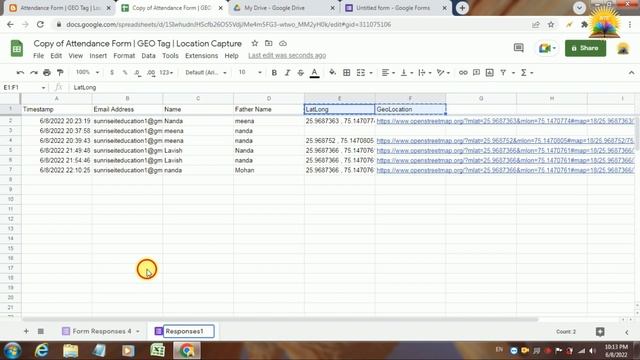
Task: Open the openstreetmap link in row 4
Action: [505, 141]
